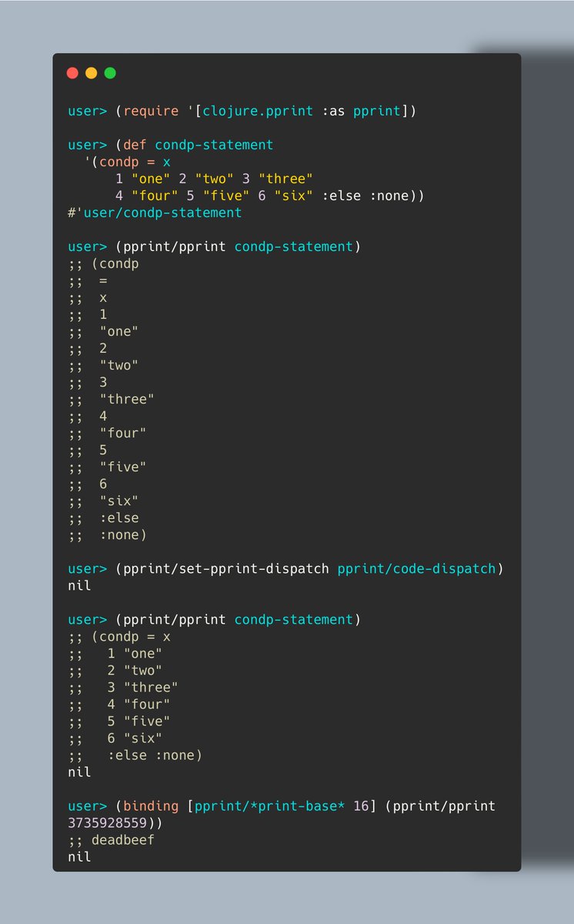Click "pprint/set-pprint-dispatch" text
The width and height of the screenshot is (574, 924).
click(227, 568)
